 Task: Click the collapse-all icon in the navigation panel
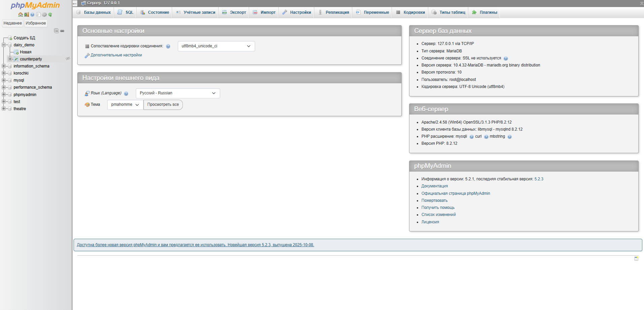click(56, 31)
